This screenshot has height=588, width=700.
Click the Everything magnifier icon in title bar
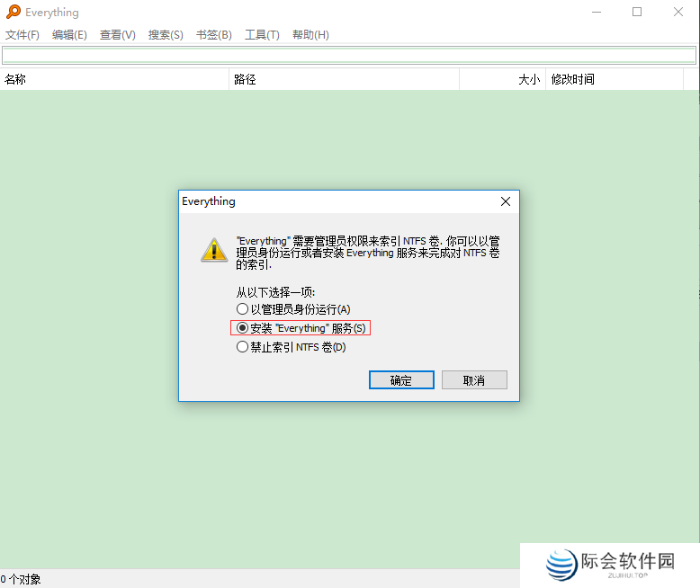pos(13,13)
